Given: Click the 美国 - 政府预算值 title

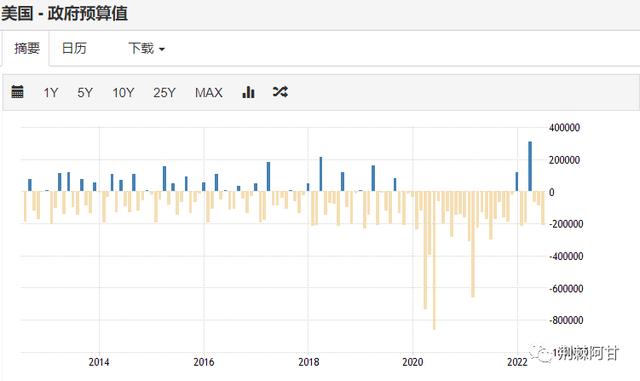Looking at the screenshot, I should (x=64, y=13).
